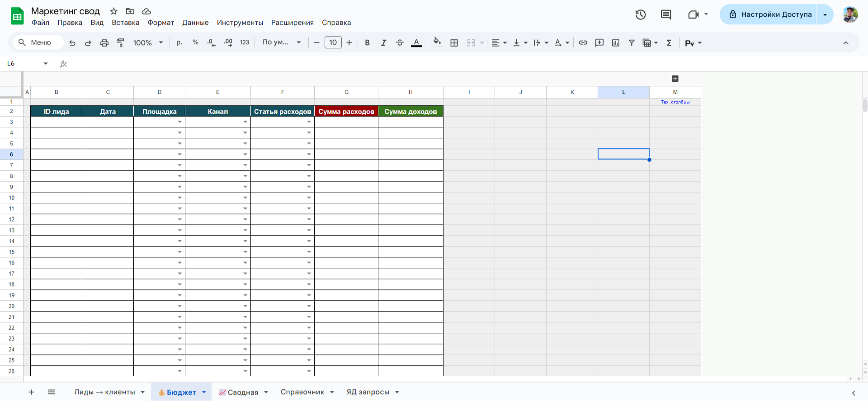The width and height of the screenshot is (868, 401).
Task: Insert a link
Action: coord(583,42)
